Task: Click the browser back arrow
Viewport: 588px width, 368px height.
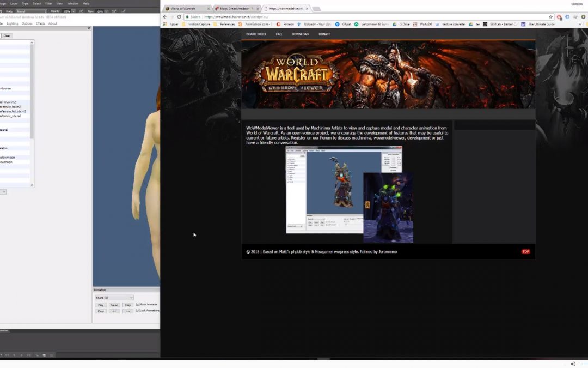Action: [164, 17]
